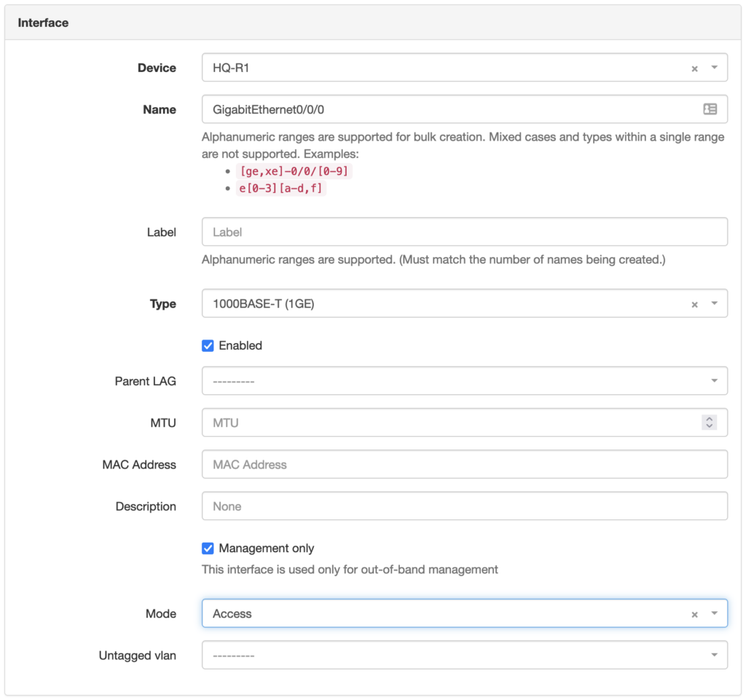Screen dimensions: 746x700
Task: Clear the Mode selection Access
Action: click(694, 614)
